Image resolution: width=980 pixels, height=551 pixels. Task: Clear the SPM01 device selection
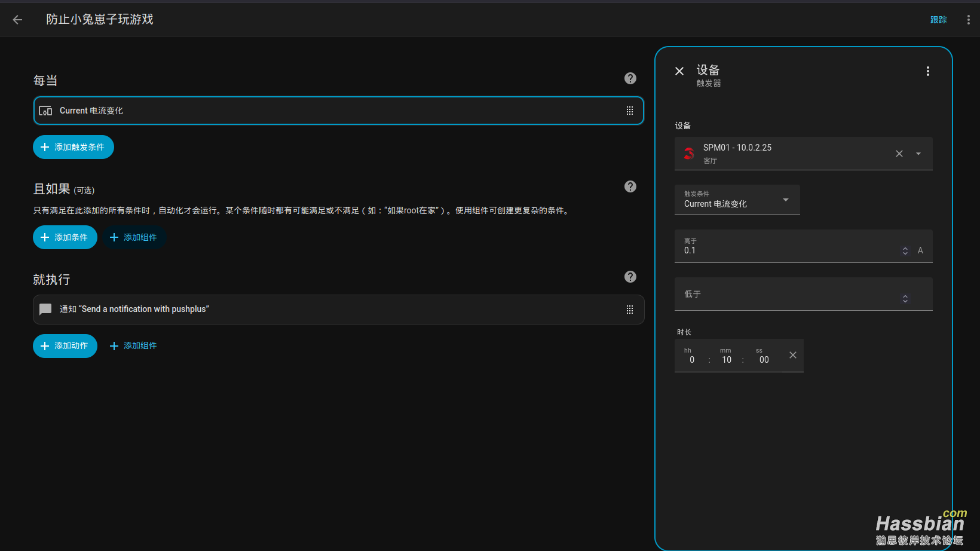click(x=899, y=154)
